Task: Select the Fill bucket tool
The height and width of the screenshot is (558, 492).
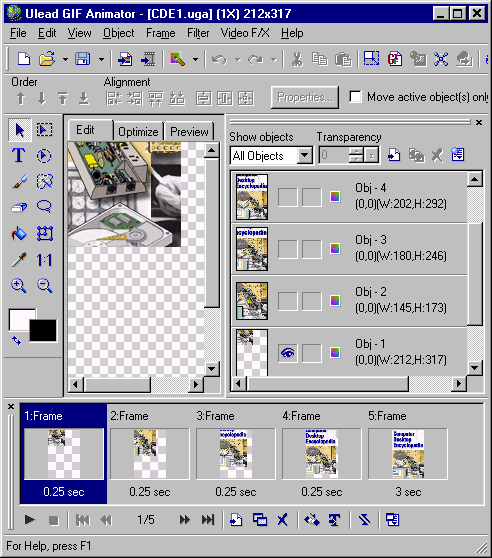Action: tap(19, 233)
